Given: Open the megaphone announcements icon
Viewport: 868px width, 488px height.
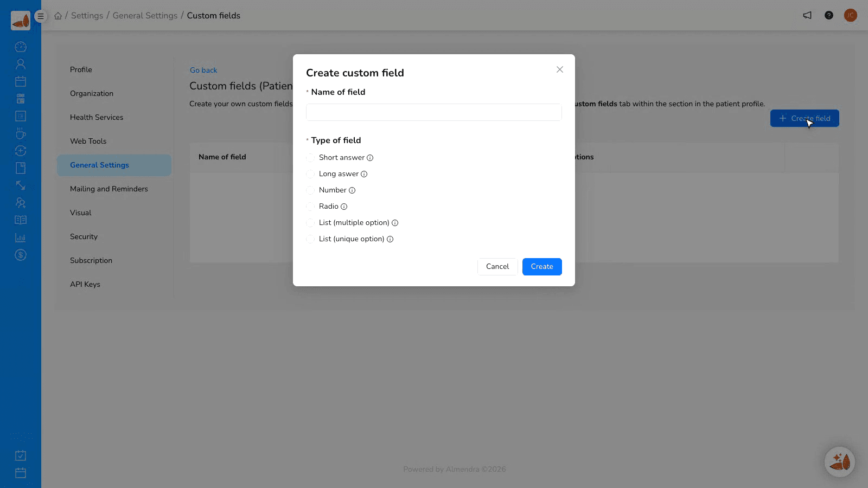Looking at the screenshot, I should point(807,15).
